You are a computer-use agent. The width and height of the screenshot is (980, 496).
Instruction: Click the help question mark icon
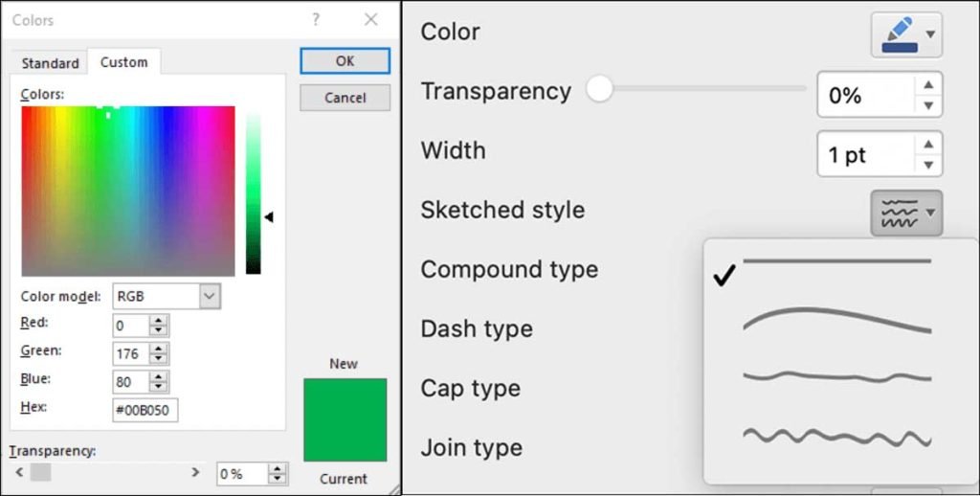point(316,20)
